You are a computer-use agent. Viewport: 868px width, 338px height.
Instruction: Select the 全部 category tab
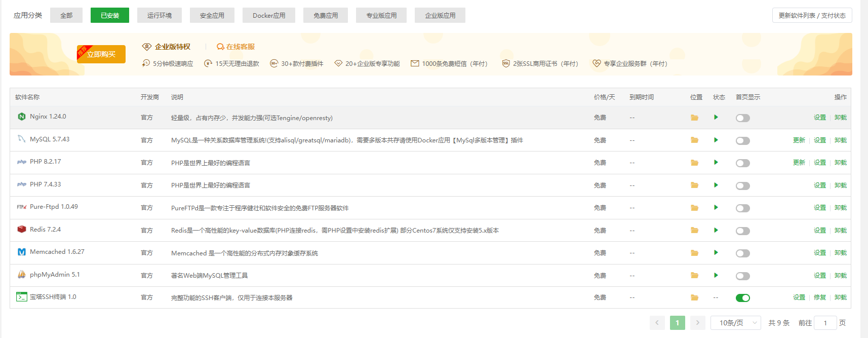point(66,15)
